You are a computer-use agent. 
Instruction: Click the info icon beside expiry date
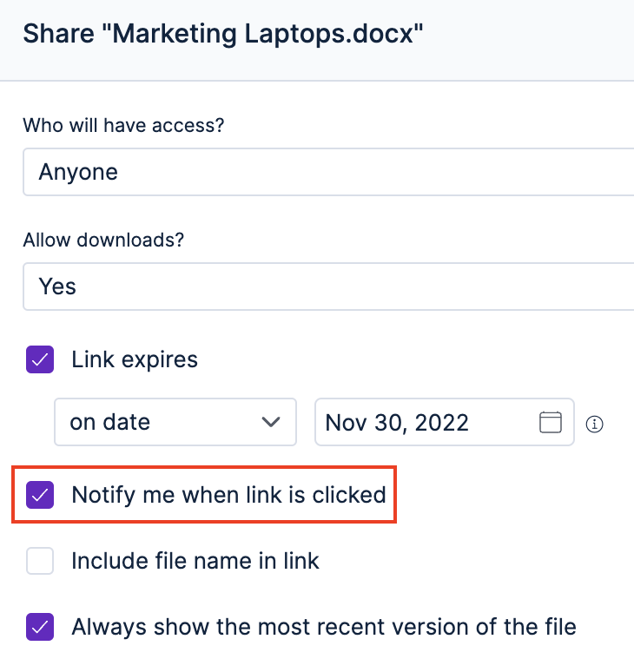[595, 425]
